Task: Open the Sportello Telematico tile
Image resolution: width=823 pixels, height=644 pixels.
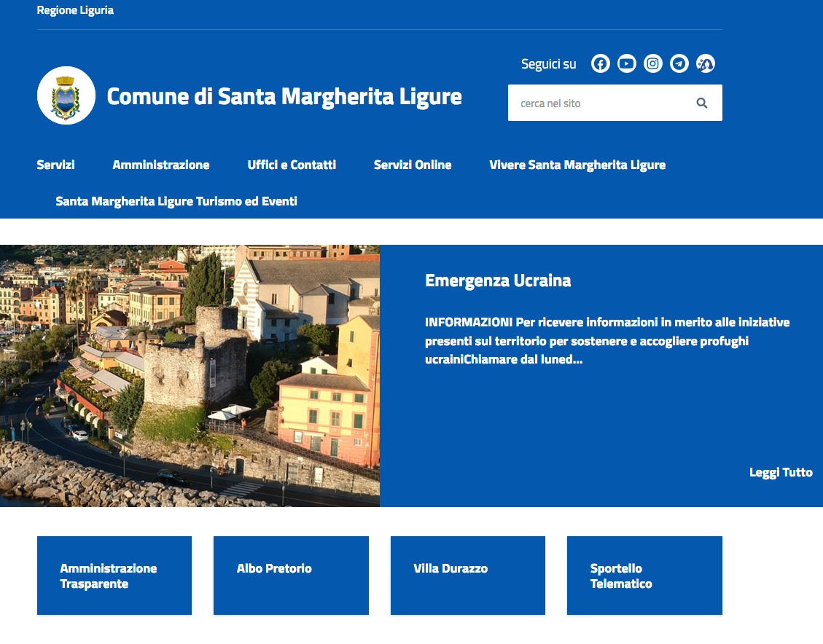Action: point(644,576)
